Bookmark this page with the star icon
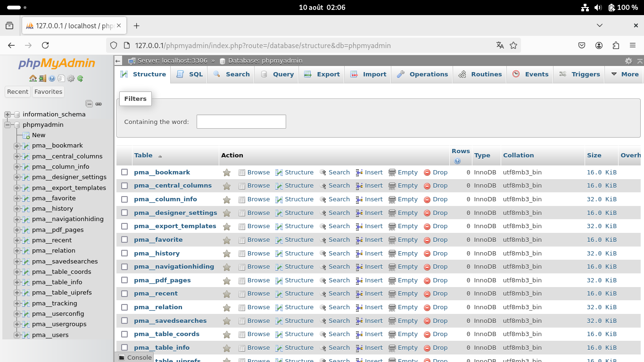The height and width of the screenshot is (362, 644). tap(513, 45)
